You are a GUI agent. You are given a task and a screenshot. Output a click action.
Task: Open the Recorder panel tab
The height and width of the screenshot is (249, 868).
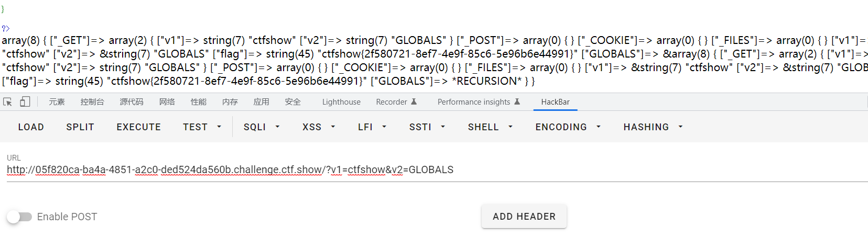[396, 102]
